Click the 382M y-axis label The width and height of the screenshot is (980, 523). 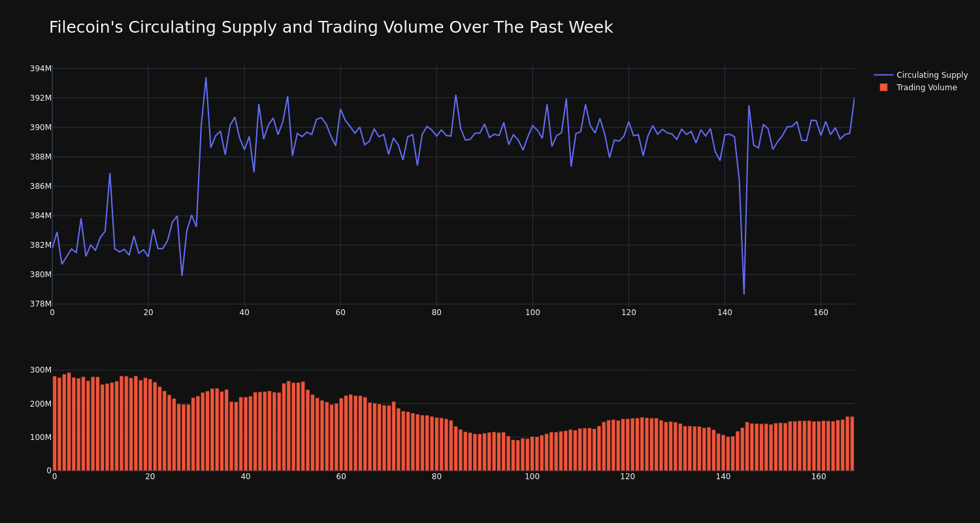[x=41, y=245]
